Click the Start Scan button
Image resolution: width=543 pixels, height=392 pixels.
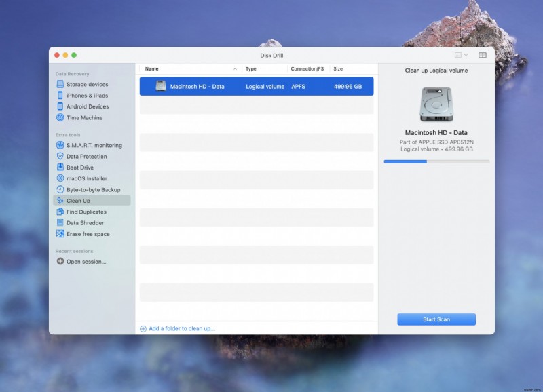436,319
